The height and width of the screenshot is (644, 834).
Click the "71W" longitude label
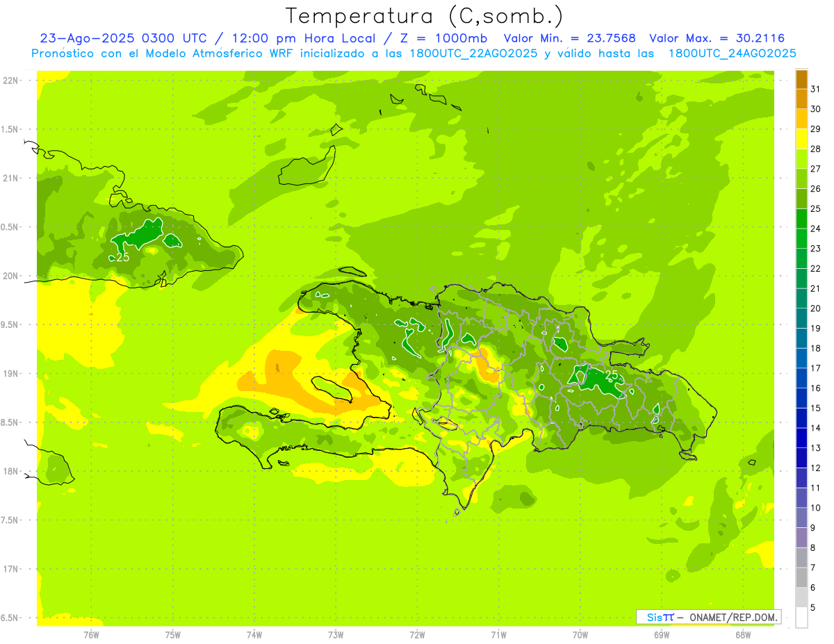pos(498,634)
